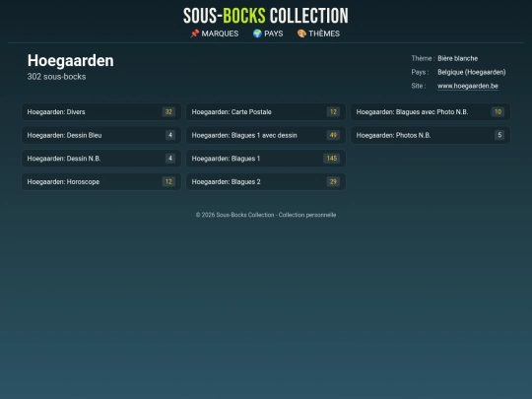Click the 4 badge on Dessin N.B.

(x=170, y=159)
